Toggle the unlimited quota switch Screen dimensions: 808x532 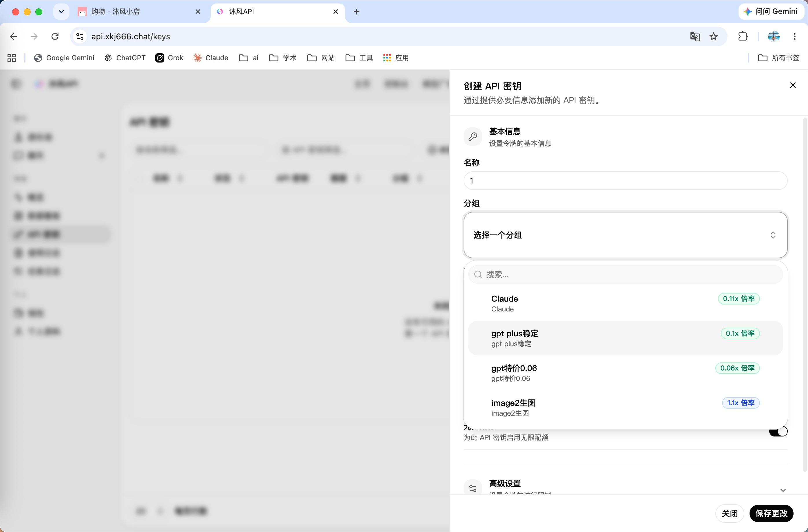(x=778, y=432)
